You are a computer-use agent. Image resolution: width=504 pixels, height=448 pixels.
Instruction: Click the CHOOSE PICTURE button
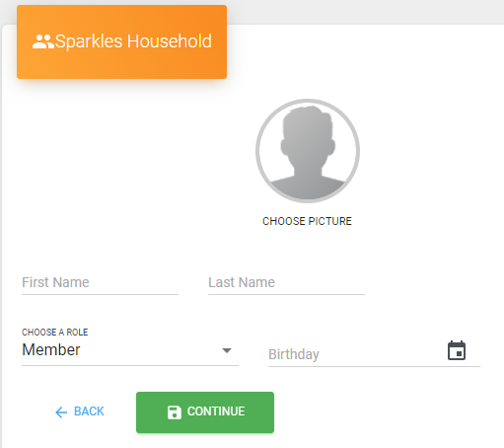[x=307, y=221]
